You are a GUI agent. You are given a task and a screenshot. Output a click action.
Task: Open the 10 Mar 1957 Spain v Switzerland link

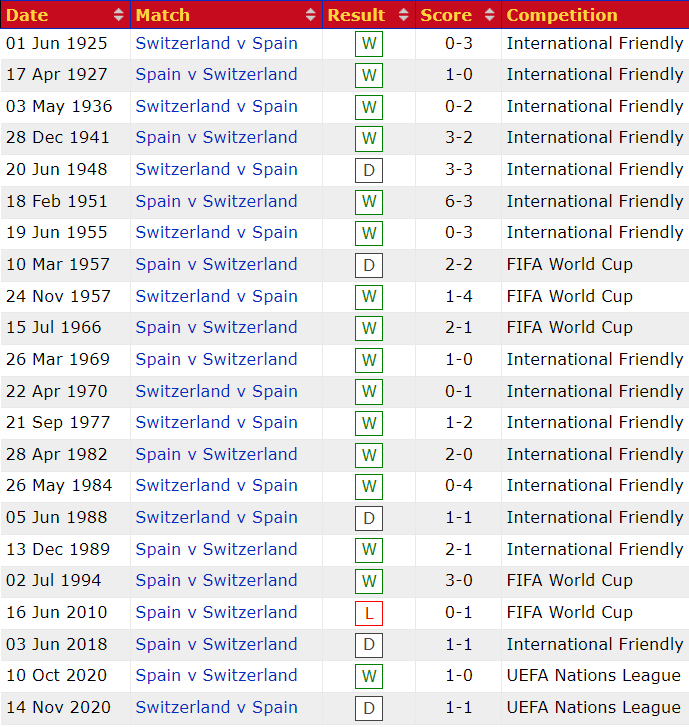pos(216,264)
